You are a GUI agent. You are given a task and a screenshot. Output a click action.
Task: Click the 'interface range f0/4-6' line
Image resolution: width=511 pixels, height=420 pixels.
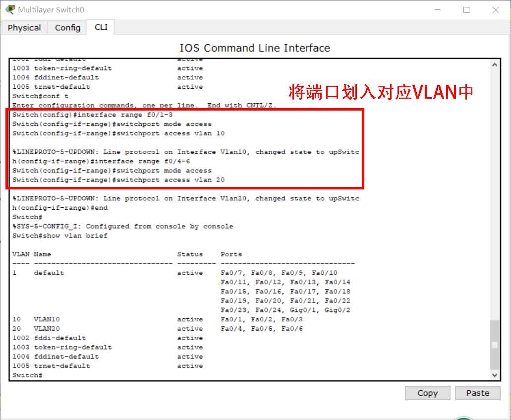coord(101,162)
